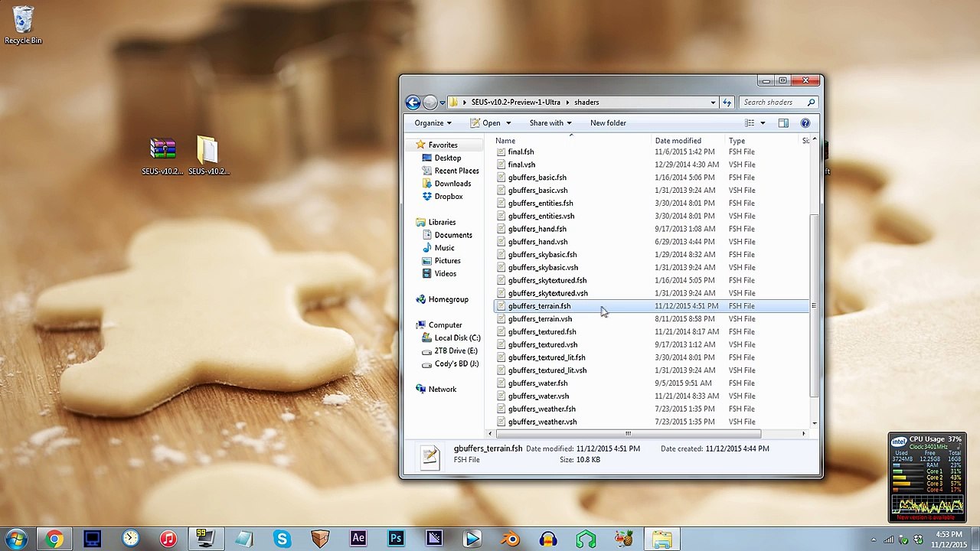This screenshot has width=980, height=551.
Task: Create a New folder
Action: 608,123
